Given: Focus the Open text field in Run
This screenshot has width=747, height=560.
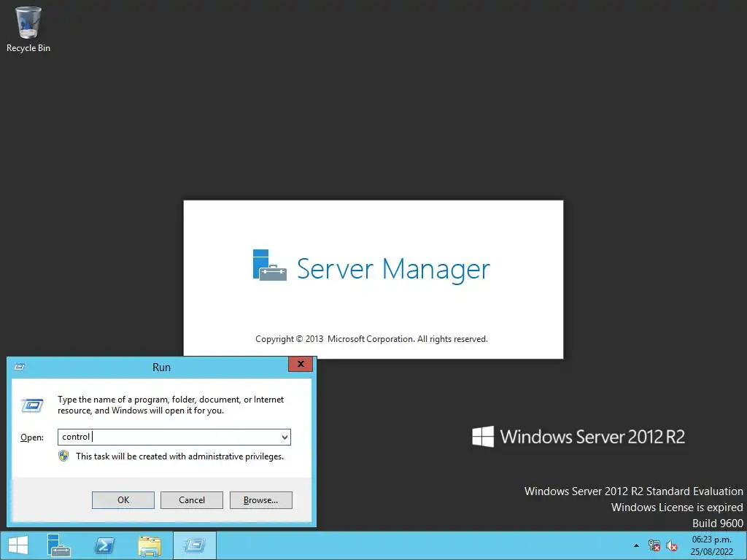Looking at the screenshot, I should (x=174, y=437).
